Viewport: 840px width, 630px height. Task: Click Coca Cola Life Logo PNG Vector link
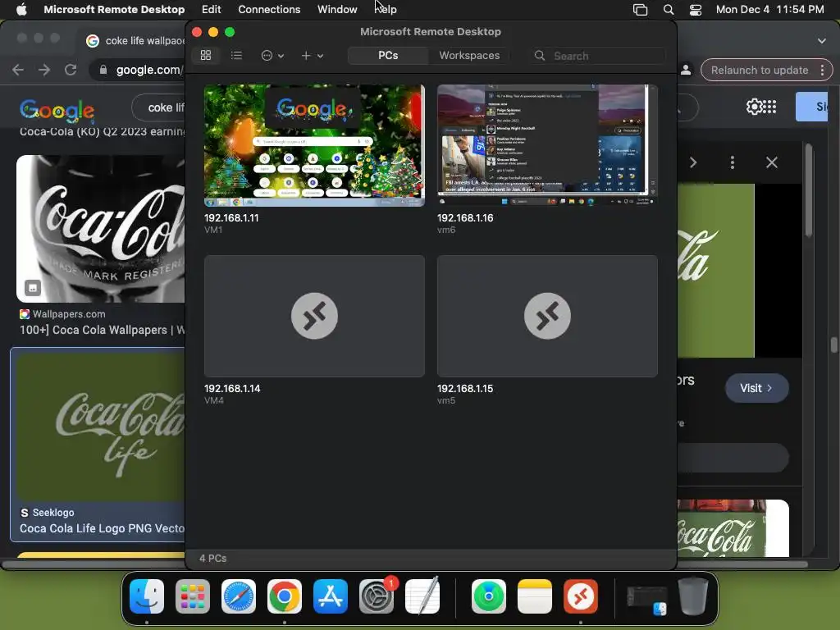(x=102, y=528)
